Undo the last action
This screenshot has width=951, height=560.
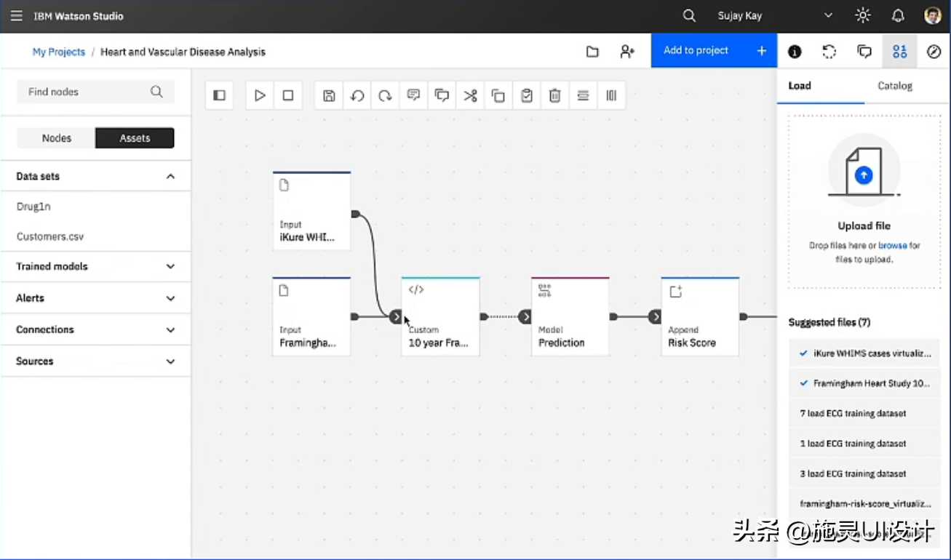pyautogui.click(x=357, y=95)
